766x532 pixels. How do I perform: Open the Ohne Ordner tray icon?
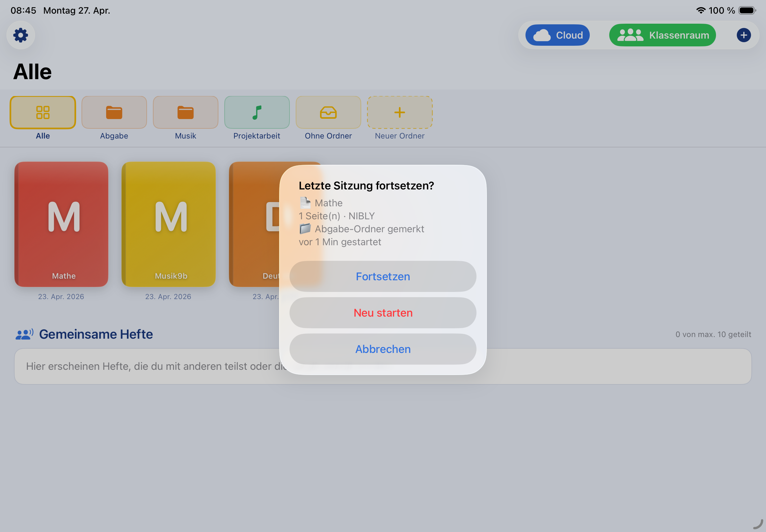[328, 112]
